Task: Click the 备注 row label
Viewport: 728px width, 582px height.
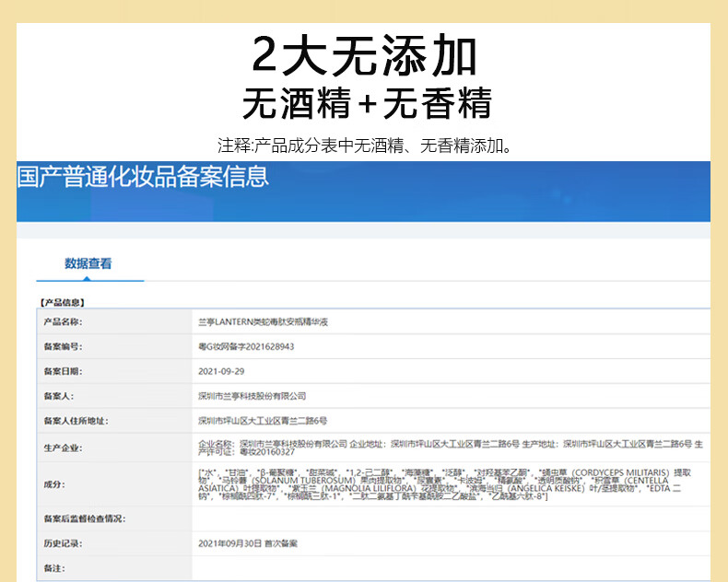Action: tap(54, 568)
